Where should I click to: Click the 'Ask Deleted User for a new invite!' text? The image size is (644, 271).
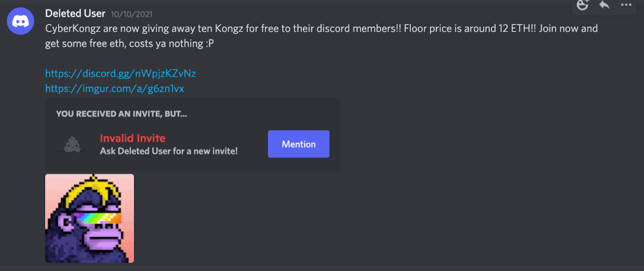169,151
